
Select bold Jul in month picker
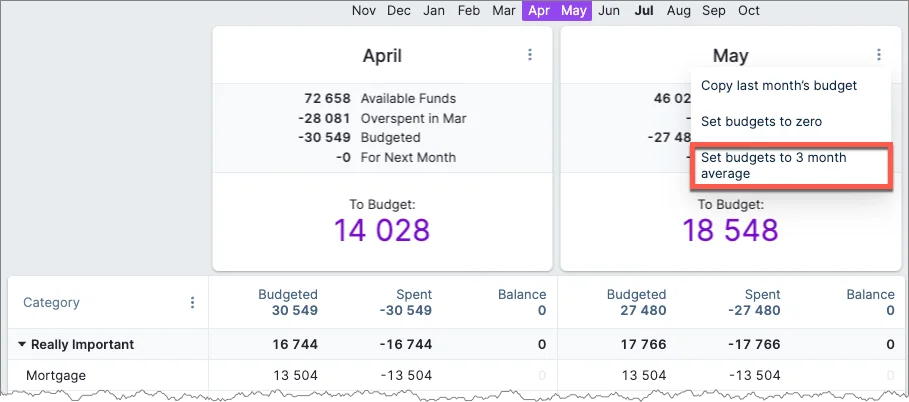click(644, 11)
